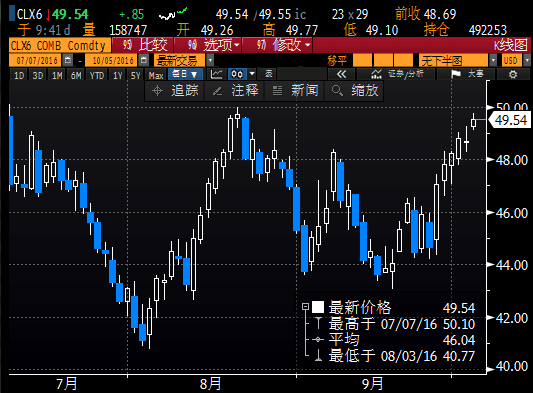Click the 9月 month axis label

372,384
